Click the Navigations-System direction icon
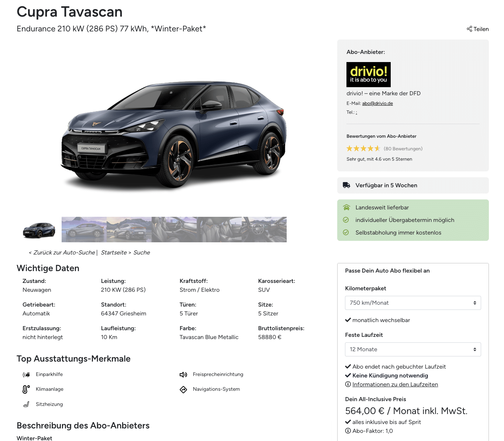Viewport: 504px width, 441px height. pos(183,390)
